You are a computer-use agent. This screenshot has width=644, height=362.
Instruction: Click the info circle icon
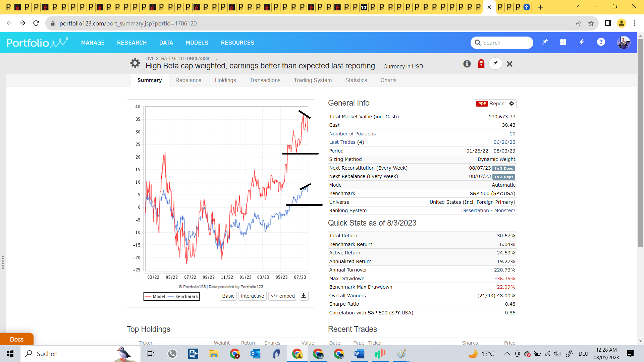(467, 64)
